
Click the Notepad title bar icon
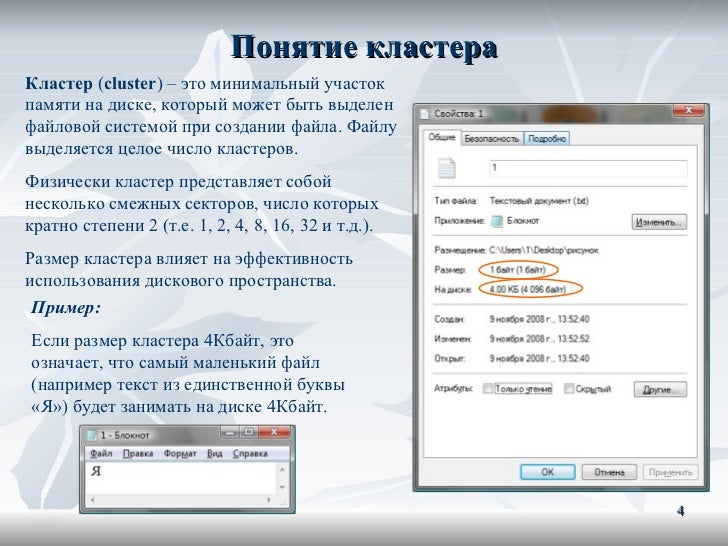[x=92, y=435]
